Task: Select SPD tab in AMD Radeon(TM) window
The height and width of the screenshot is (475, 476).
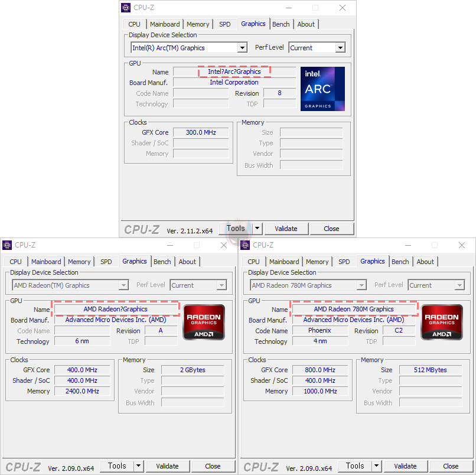Action: coord(106,262)
